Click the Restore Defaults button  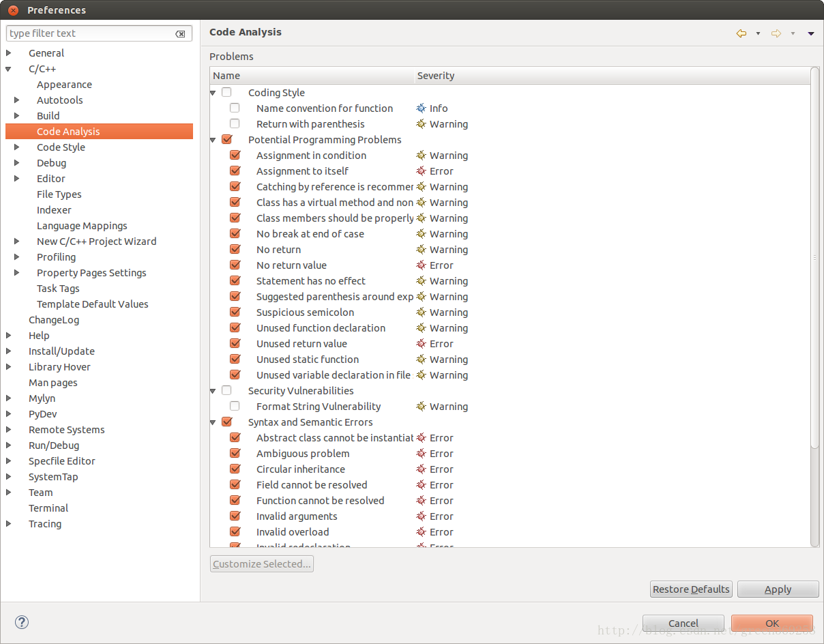pyautogui.click(x=691, y=589)
